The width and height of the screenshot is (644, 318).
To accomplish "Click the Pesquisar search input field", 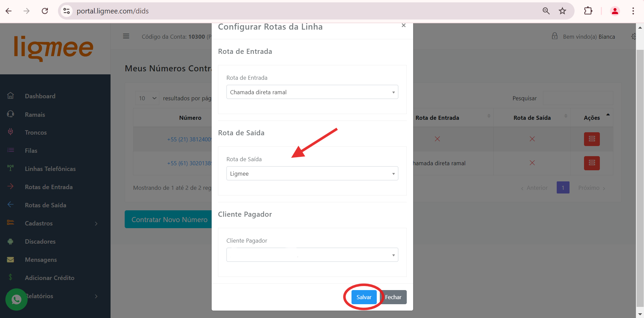I will tap(578, 98).
